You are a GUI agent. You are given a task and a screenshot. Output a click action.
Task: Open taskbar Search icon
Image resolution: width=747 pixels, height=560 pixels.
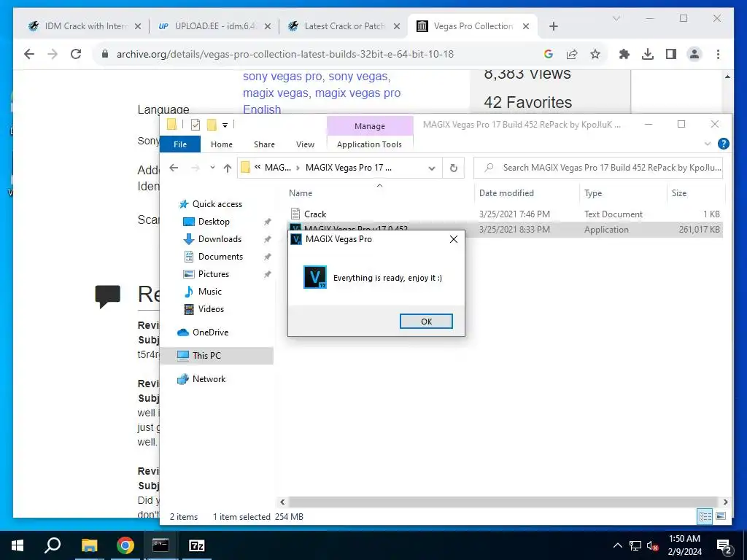(53, 545)
